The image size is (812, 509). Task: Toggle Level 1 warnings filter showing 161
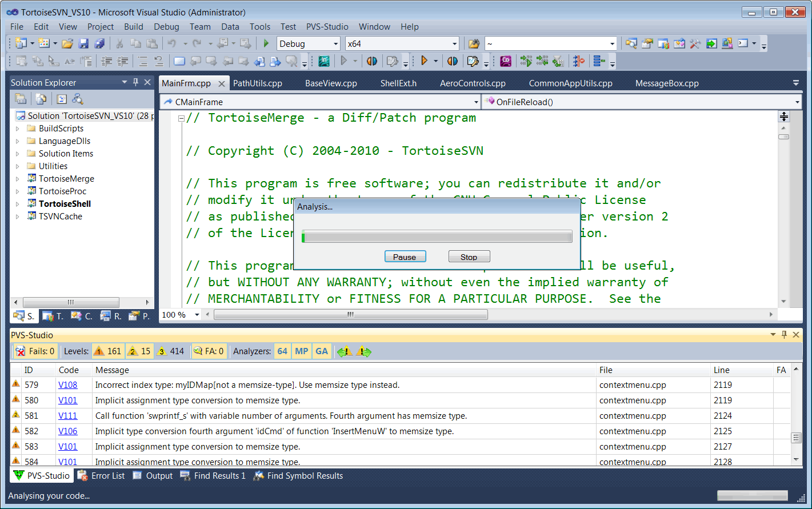tap(107, 351)
